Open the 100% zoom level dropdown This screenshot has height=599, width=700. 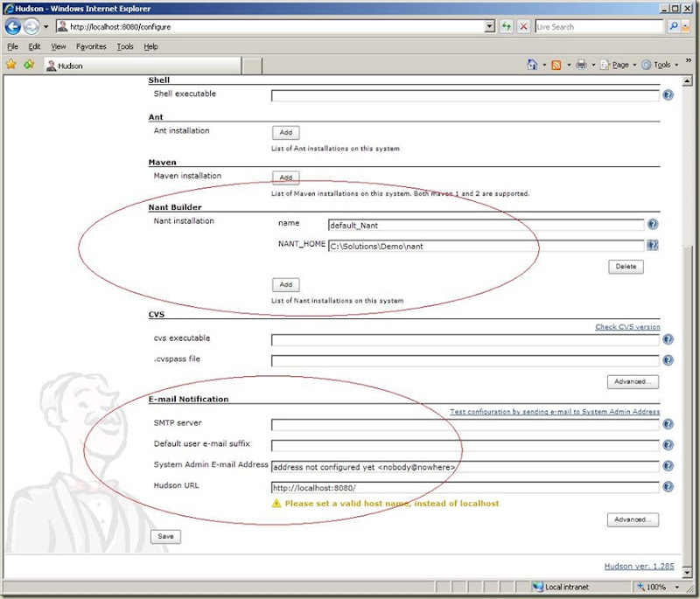pos(676,587)
